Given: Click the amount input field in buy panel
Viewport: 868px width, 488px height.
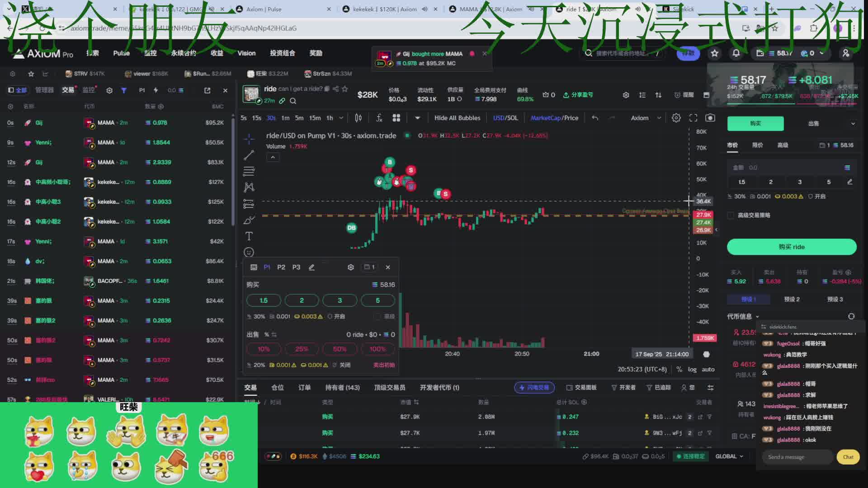Looking at the screenshot, I should (791, 168).
